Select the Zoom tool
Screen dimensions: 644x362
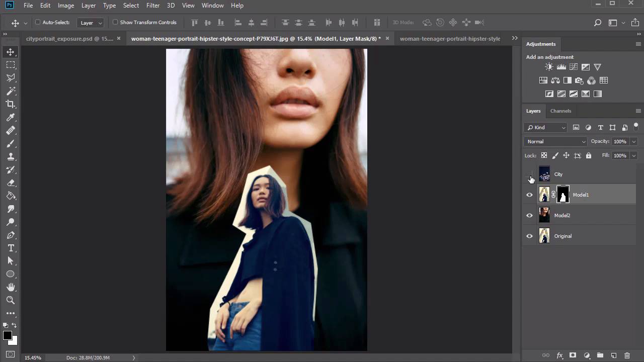pyautogui.click(x=11, y=300)
